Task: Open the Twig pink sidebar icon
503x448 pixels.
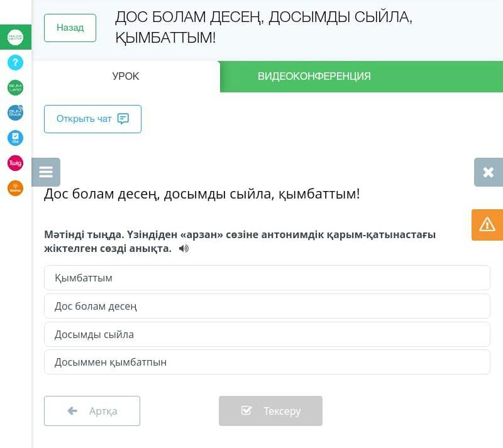Action: (15, 163)
